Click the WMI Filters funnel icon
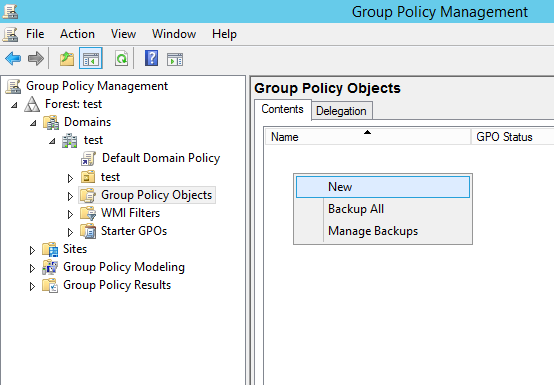554x385 pixels. 88,213
